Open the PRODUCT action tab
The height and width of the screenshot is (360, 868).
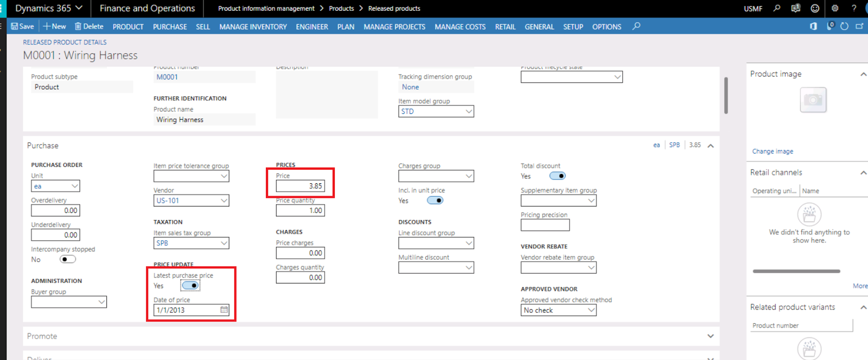[x=128, y=27]
